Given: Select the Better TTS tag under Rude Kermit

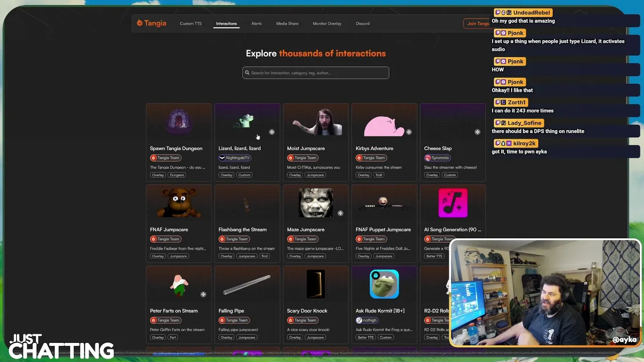Looking at the screenshot, I should click(x=366, y=337).
